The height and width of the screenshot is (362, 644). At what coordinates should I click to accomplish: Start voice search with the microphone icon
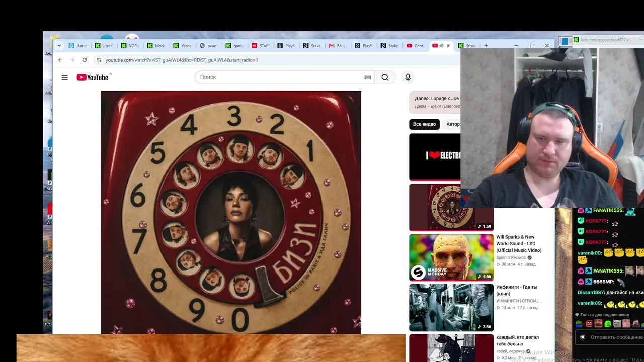click(x=408, y=77)
